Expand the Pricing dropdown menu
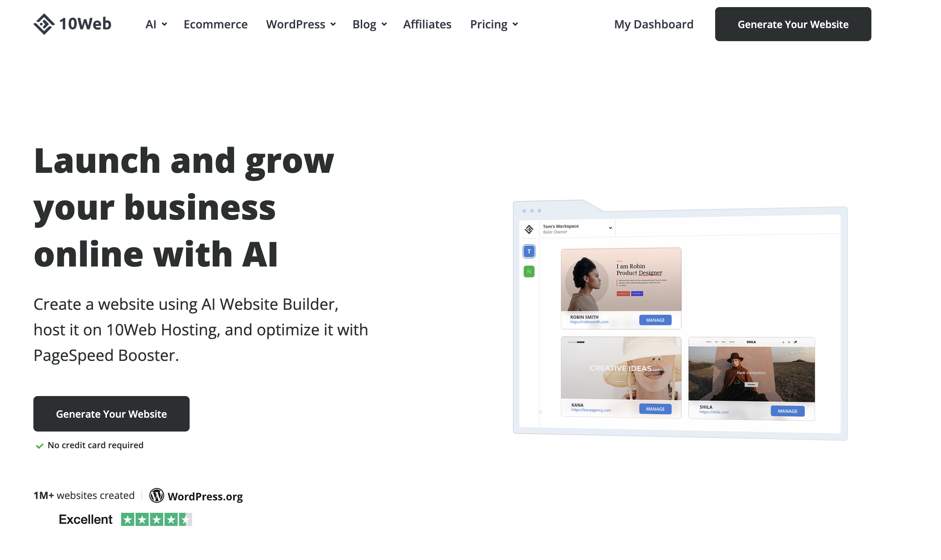The image size is (941, 560). (x=494, y=24)
